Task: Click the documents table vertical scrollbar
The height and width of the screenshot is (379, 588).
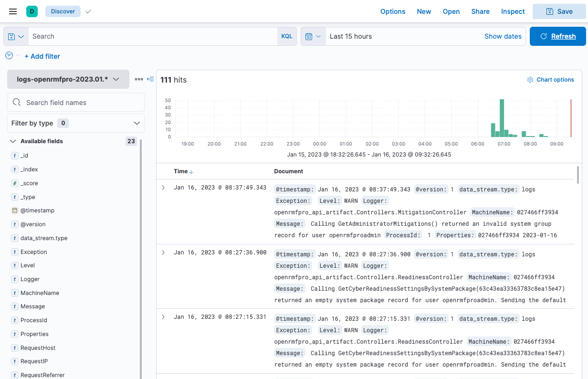Action: click(x=578, y=175)
